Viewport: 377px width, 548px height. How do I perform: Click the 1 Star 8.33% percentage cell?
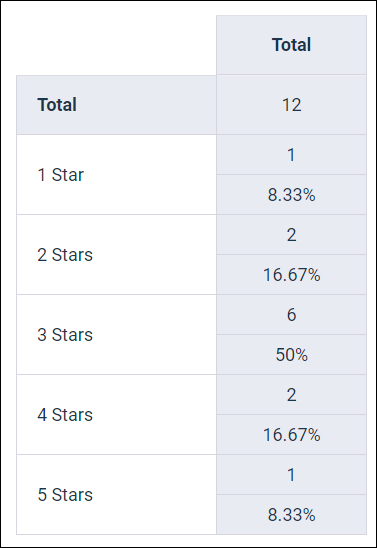click(x=291, y=195)
